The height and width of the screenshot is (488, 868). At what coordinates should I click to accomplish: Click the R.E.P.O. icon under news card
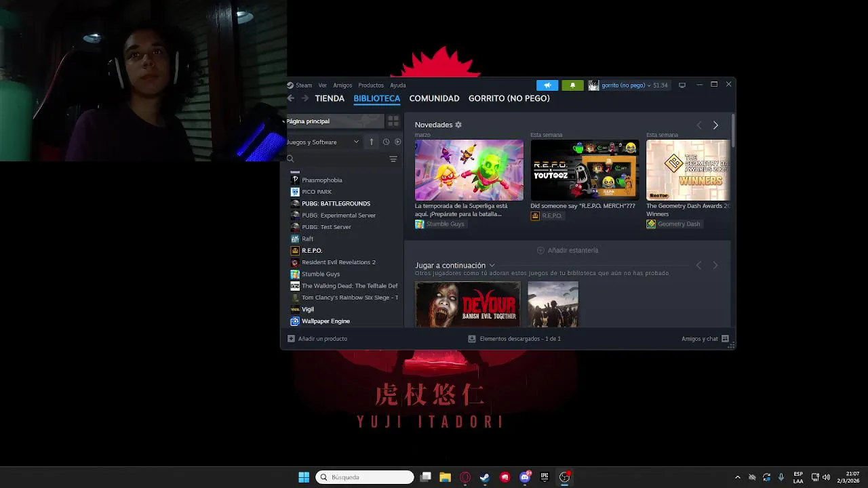click(x=535, y=216)
